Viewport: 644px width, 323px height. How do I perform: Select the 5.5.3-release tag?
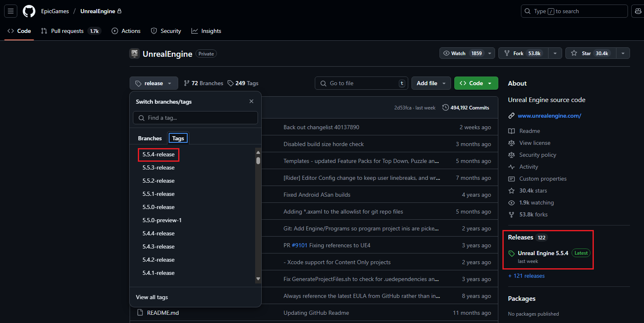tap(158, 167)
